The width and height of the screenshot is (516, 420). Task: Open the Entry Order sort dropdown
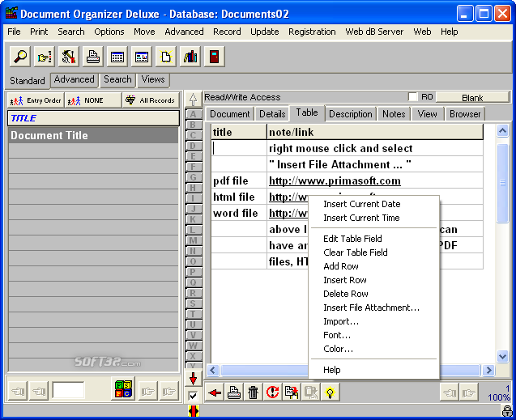[x=36, y=100]
